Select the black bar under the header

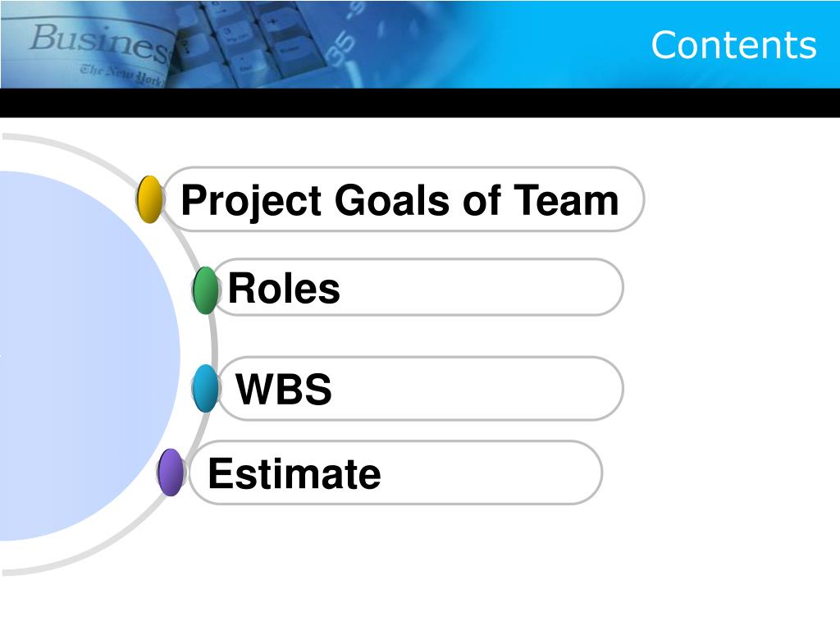(420, 103)
